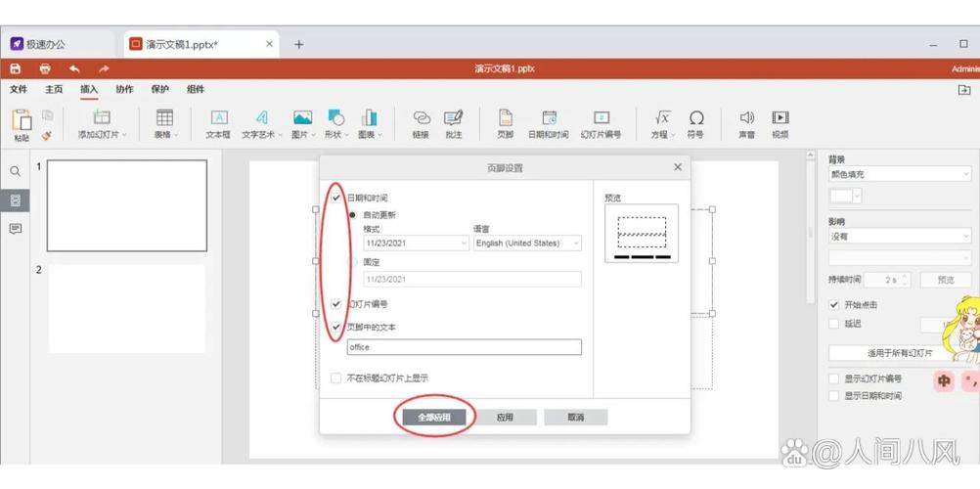Select slide 2 thumbnail
The width and height of the screenshot is (980, 489).
127,309
